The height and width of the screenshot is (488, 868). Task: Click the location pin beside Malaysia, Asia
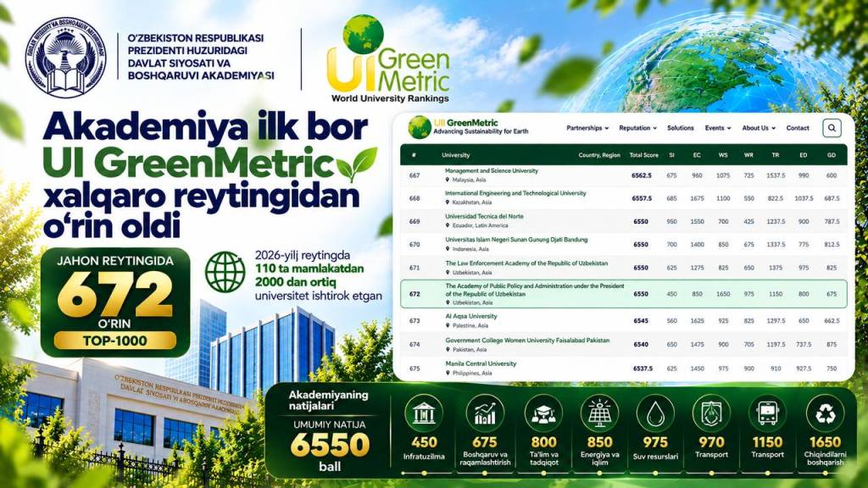[448, 180]
